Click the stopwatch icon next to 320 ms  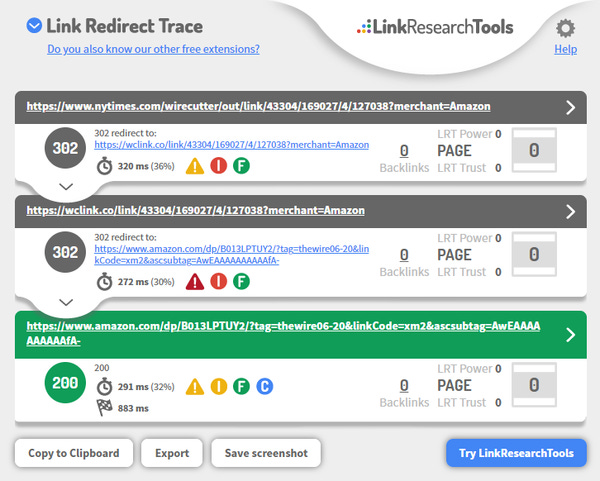pyautogui.click(x=104, y=166)
